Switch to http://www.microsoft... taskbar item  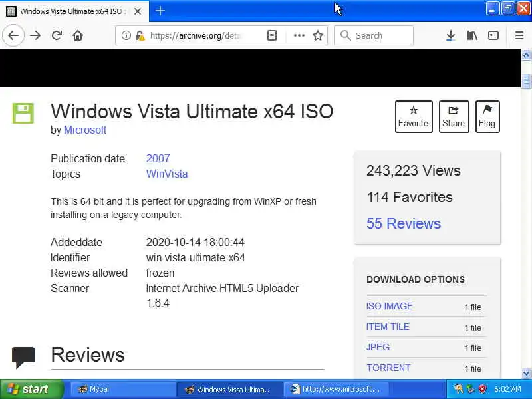(x=336, y=390)
